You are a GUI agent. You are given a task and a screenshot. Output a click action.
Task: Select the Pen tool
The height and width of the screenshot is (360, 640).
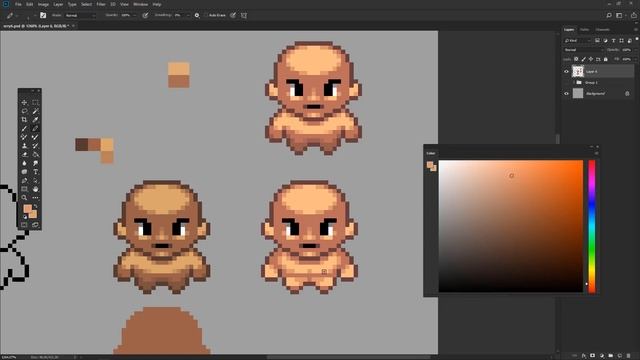[24, 180]
